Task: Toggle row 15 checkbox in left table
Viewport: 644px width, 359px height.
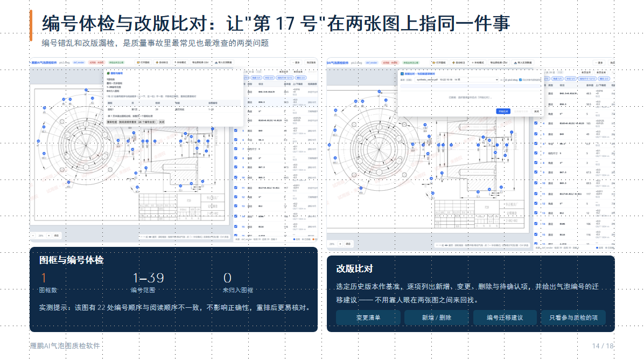Action: 236,226
